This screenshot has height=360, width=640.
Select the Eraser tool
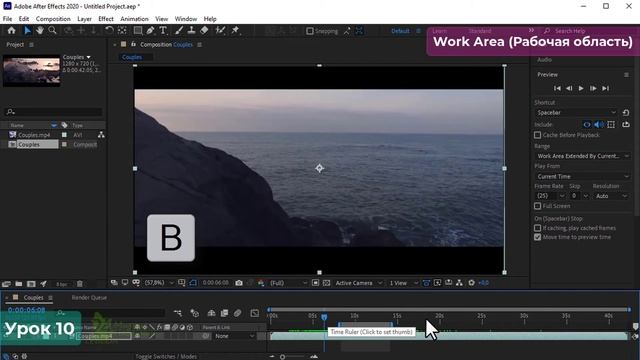tap(204, 31)
